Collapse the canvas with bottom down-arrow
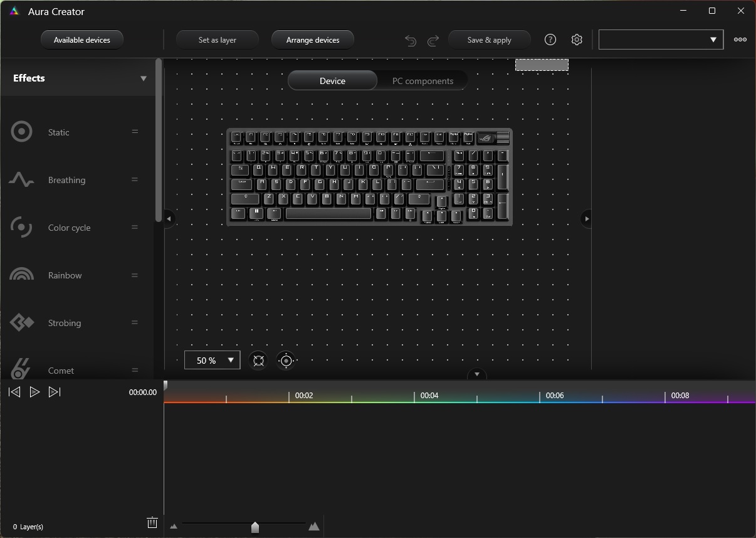 [x=477, y=374]
